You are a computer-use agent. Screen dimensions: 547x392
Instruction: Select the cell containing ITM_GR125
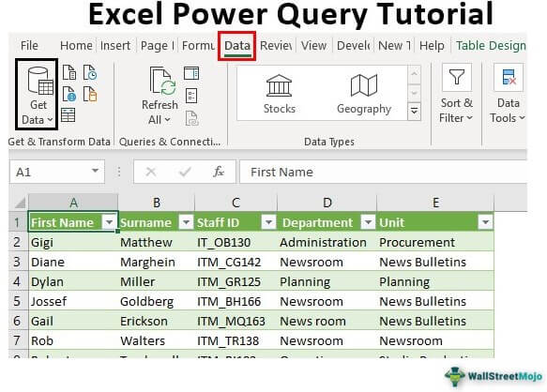tap(236, 281)
